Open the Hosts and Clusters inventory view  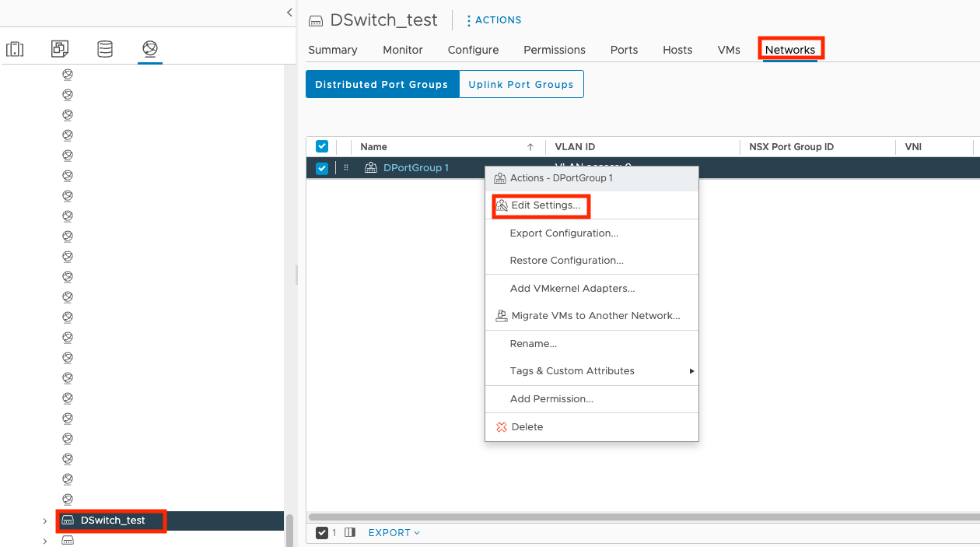(x=15, y=48)
